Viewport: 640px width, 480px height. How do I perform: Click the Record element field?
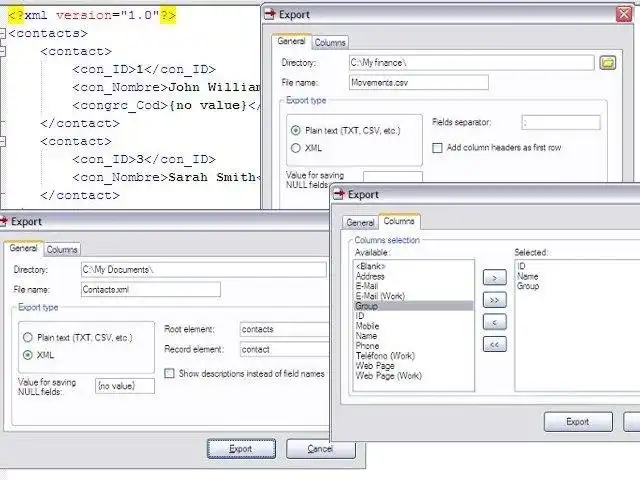(284, 349)
